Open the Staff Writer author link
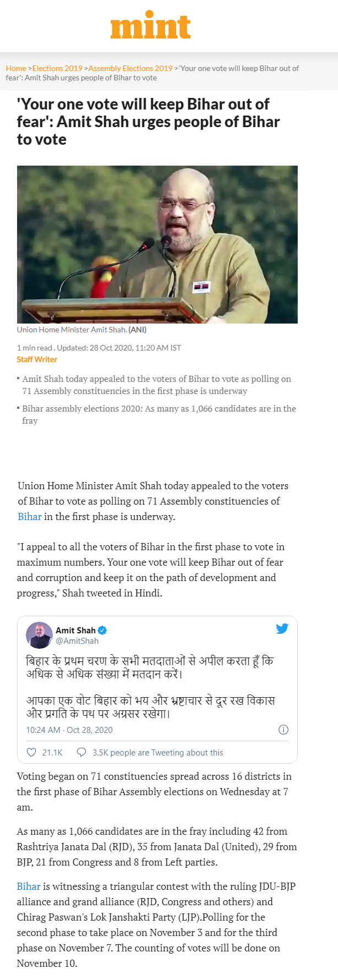 (x=37, y=359)
